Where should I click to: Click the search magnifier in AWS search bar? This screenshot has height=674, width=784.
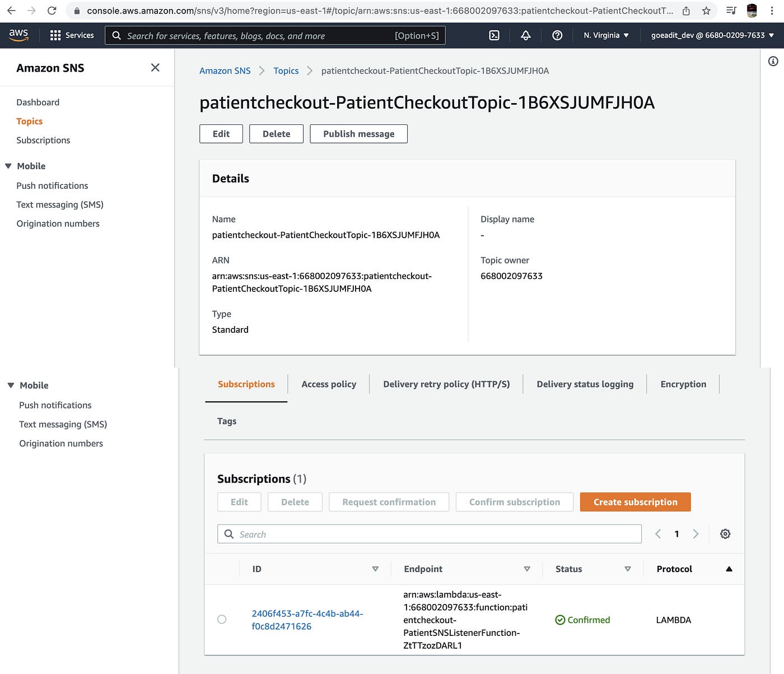click(116, 35)
